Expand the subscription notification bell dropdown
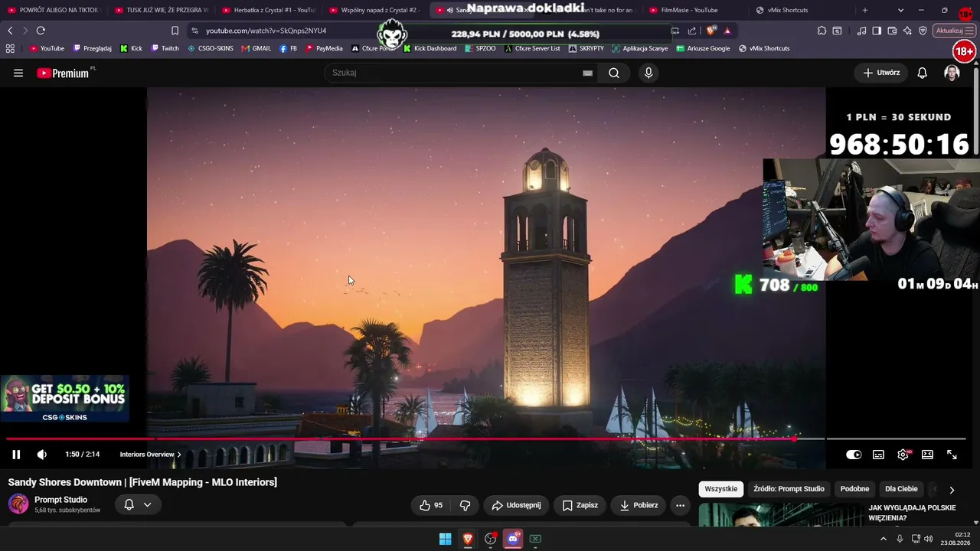980x551 pixels. (x=138, y=504)
